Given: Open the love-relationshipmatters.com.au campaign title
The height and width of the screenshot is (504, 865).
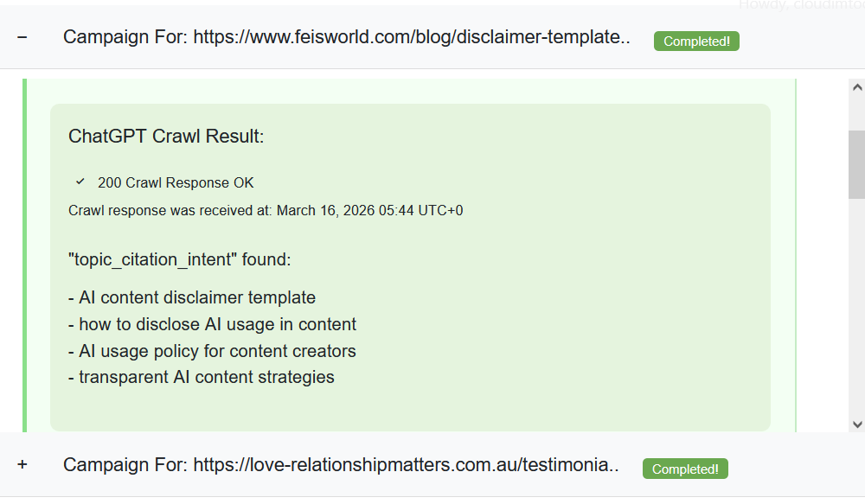Looking at the screenshot, I should [341, 465].
